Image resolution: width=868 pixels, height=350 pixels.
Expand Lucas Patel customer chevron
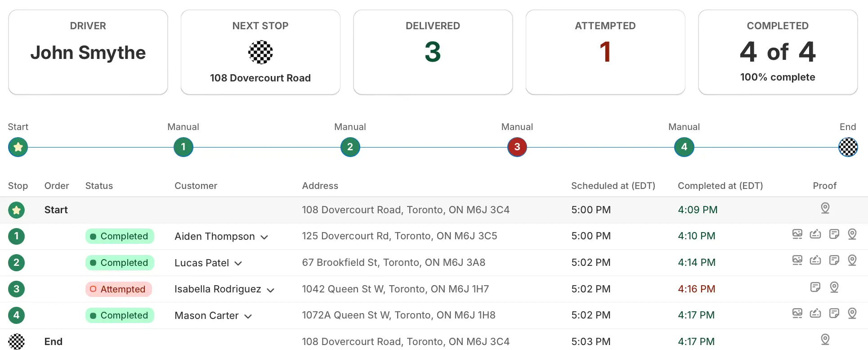238,264
